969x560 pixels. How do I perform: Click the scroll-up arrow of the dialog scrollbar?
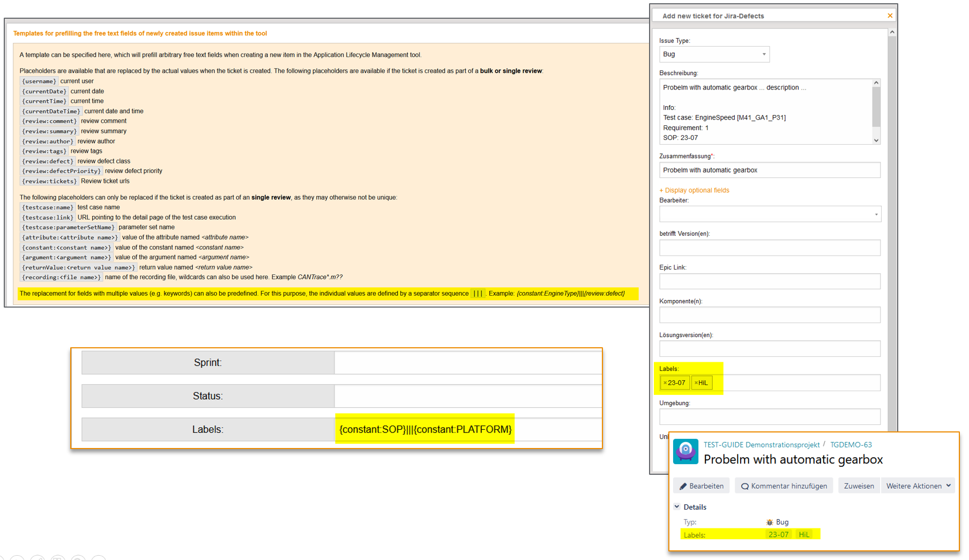coord(892,31)
